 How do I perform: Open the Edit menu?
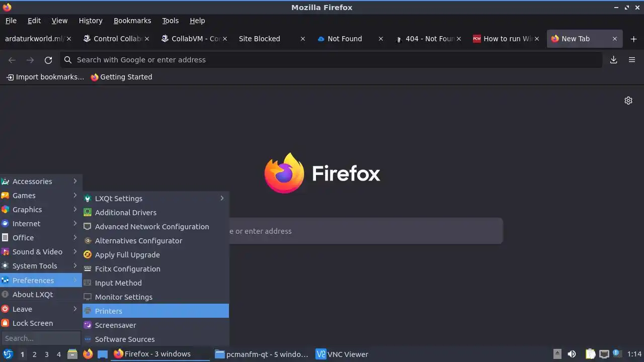point(34,21)
